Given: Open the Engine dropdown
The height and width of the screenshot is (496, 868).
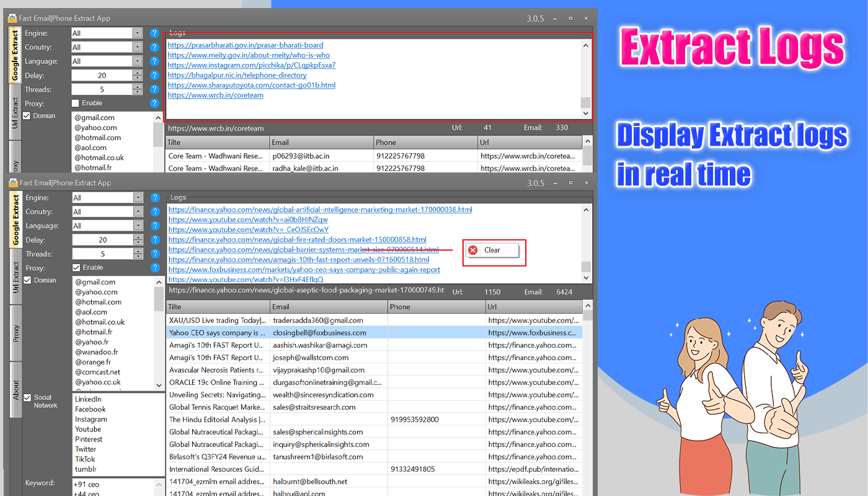Looking at the screenshot, I should click(138, 33).
